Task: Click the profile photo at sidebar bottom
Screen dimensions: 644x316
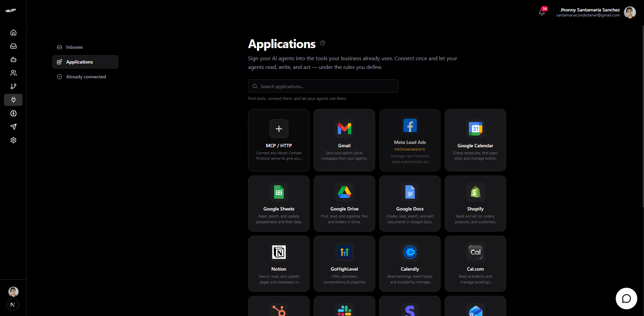Action: tap(13, 291)
